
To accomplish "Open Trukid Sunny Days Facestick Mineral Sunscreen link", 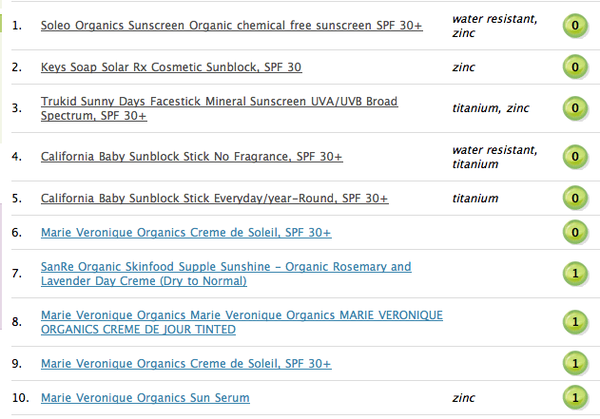I will [219, 108].
